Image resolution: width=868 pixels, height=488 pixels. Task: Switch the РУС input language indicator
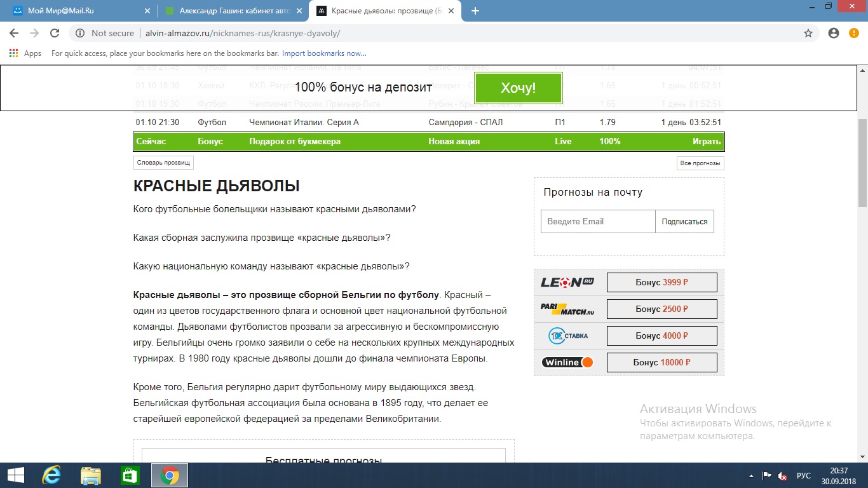pyautogui.click(x=803, y=475)
